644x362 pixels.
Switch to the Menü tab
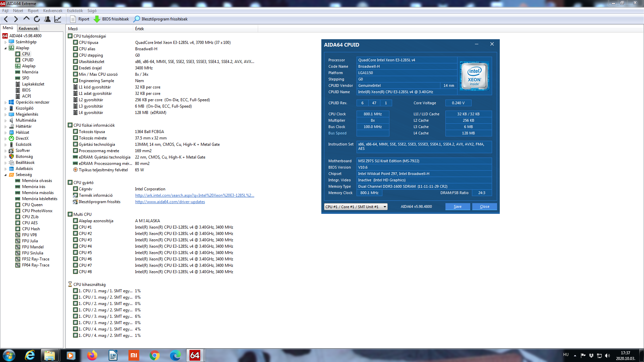pyautogui.click(x=8, y=28)
